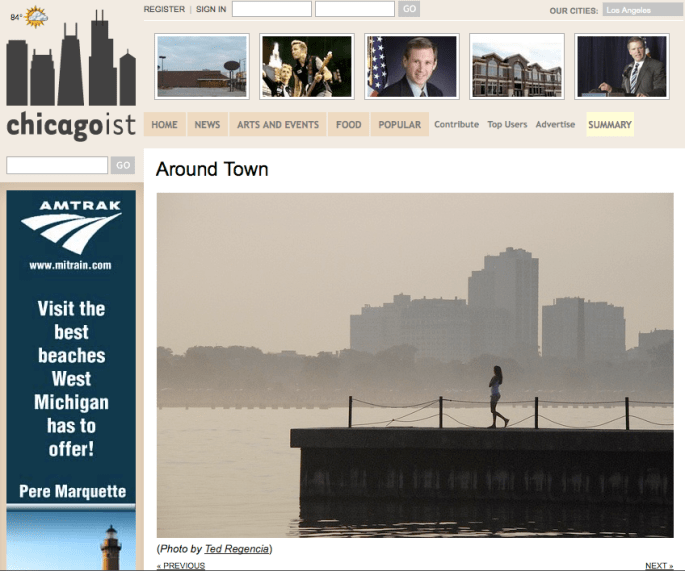Viewport: 685px width, 571px height.
Task: Click the SUMMARY button
Action: 610,125
